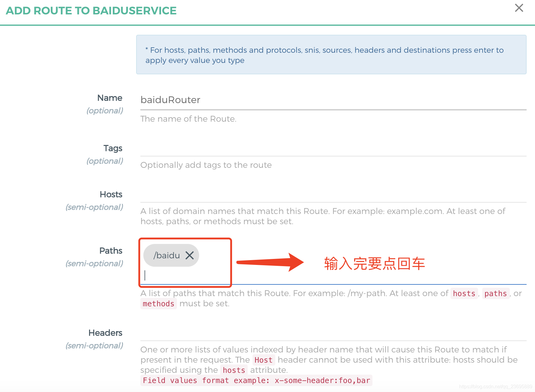Click the 'Field values format example' code line
535x392 pixels.
pos(256,380)
